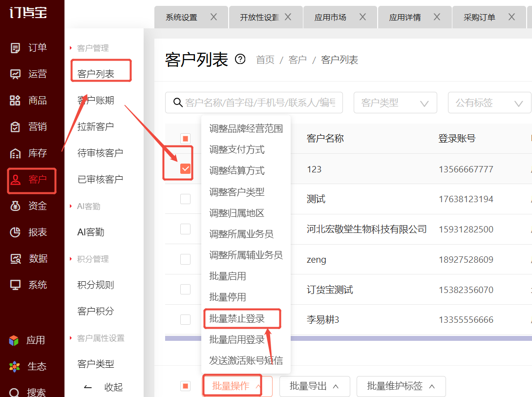532x397 pixels.
Task: Check the checkbox for customer 测试
Action: point(185,199)
